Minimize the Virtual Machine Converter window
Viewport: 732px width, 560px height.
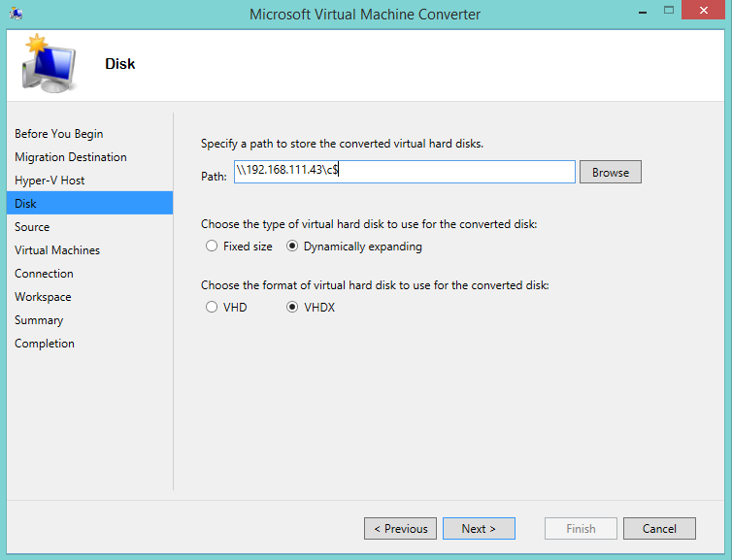[x=643, y=13]
